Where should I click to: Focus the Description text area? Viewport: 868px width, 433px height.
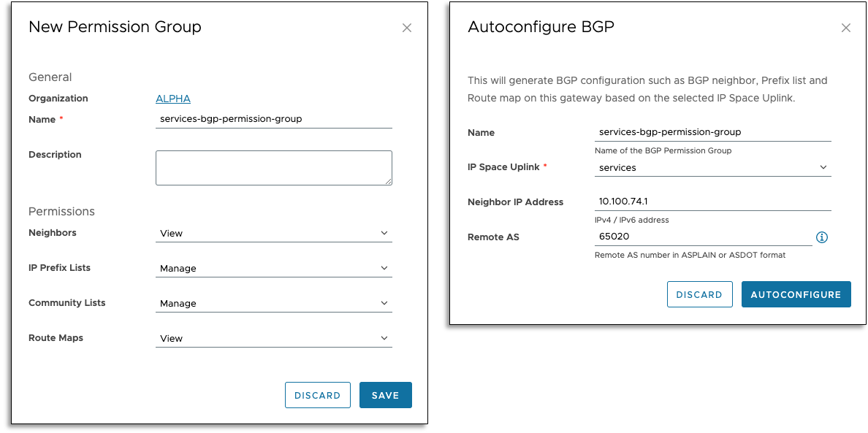274,168
